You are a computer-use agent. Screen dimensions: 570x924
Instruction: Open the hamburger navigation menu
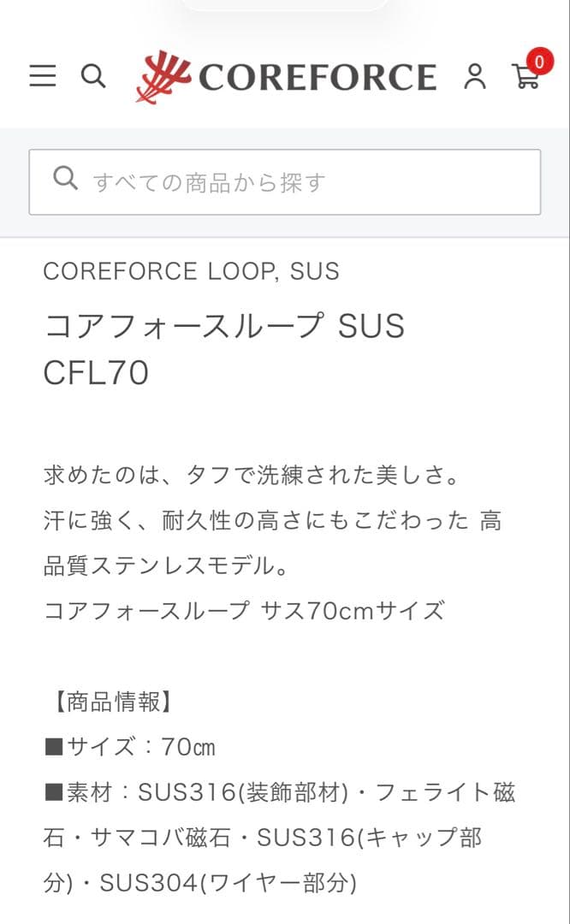[x=41, y=76]
